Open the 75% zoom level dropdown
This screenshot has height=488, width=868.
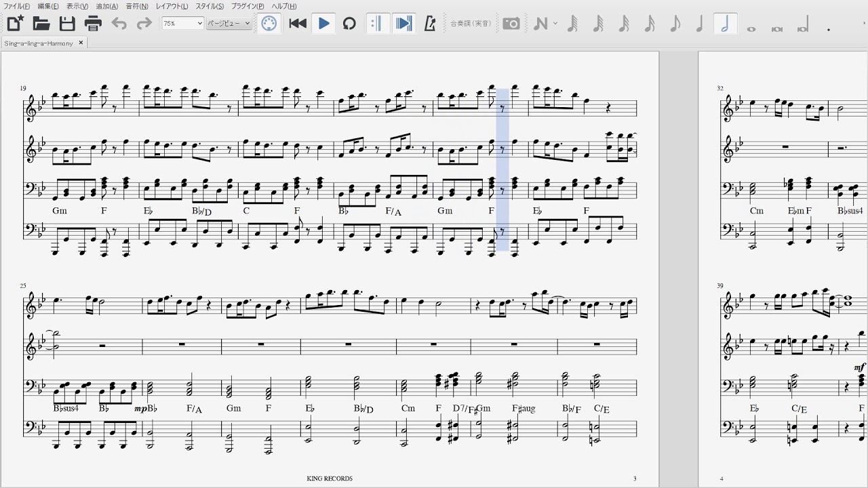(182, 23)
